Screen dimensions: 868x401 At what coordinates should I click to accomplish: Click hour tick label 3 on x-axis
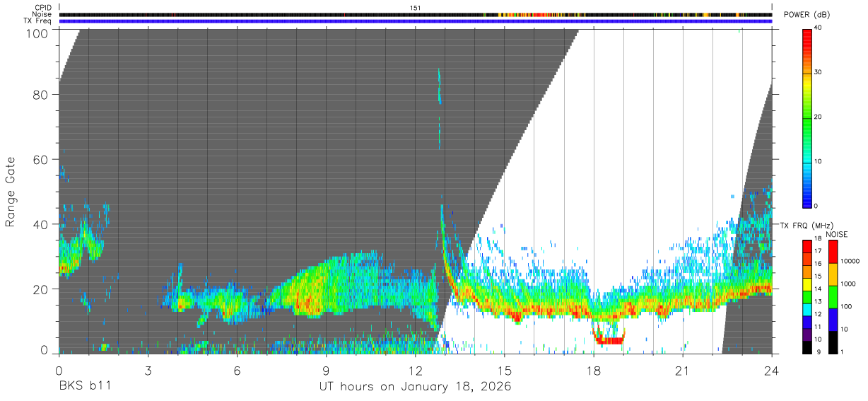pyautogui.click(x=148, y=370)
